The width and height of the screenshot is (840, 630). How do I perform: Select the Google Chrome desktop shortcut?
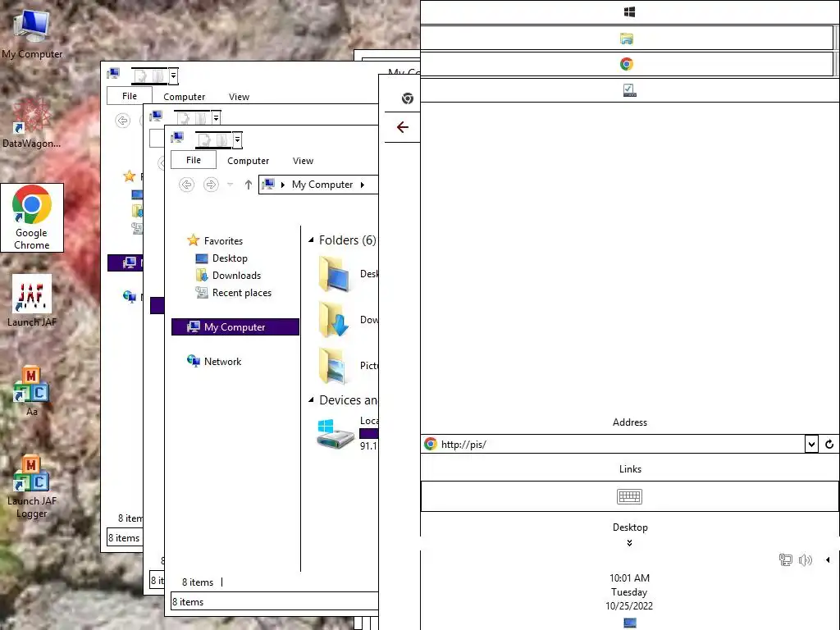click(32, 217)
